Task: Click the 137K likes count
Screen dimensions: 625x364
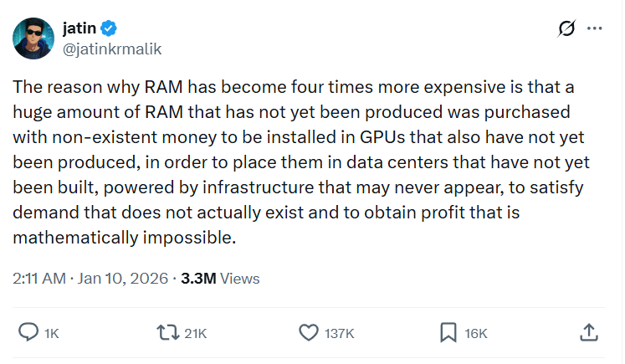Action: pyautogui.click(x=339, y=334)
